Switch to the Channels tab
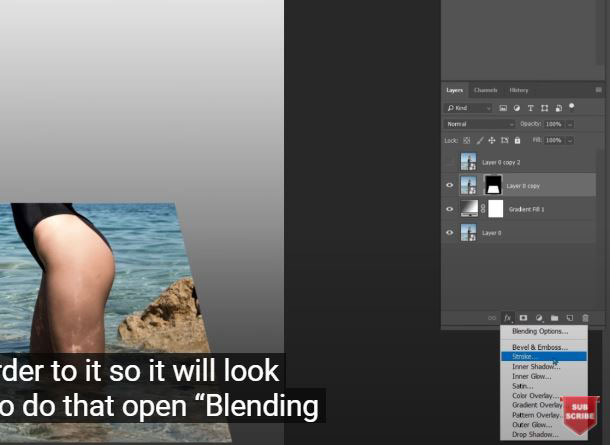This screenshot has width=610, height=445. click(x=486, y=90)
